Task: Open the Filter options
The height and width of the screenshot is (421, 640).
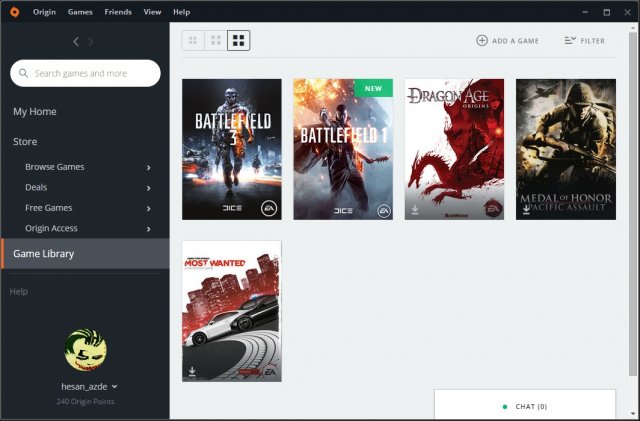Action: point(584,41)
